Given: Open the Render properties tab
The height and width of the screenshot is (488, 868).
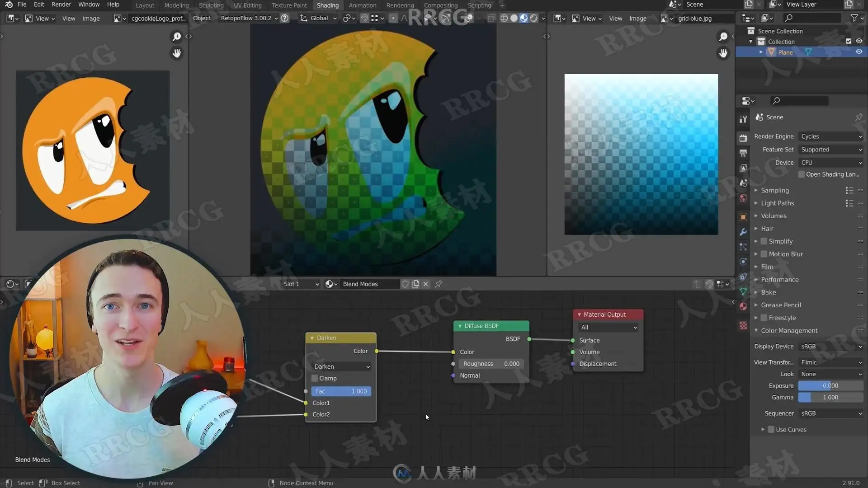Looking at the screenshot, I should (x=743, y=138).
